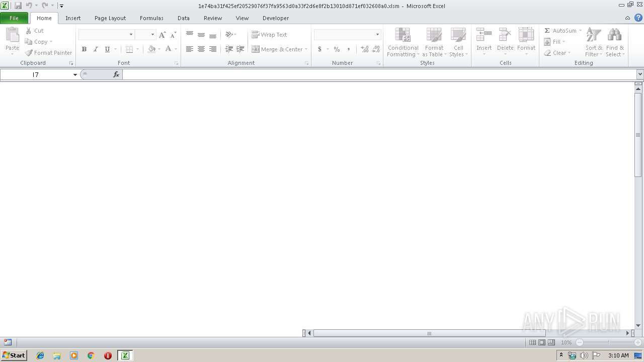Open the Font size dropdown
The height and width of the screenshot is (362, 644).
(152, 35)
